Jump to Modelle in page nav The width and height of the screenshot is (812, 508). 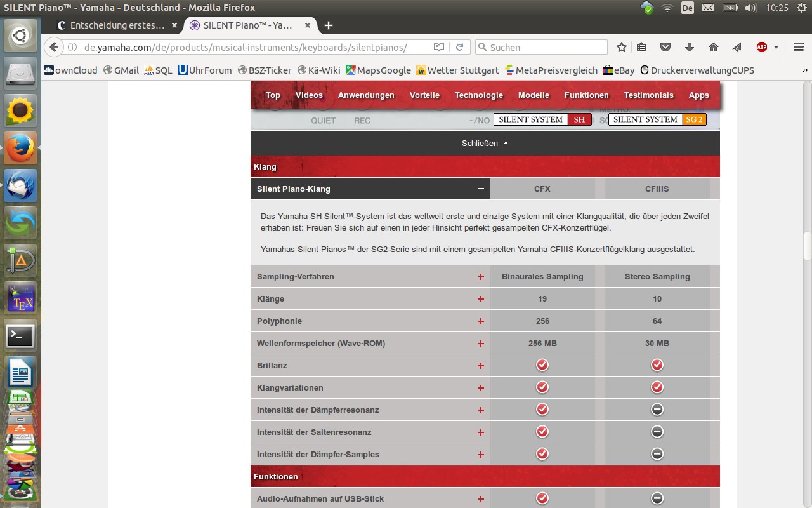tap(534, 95)
